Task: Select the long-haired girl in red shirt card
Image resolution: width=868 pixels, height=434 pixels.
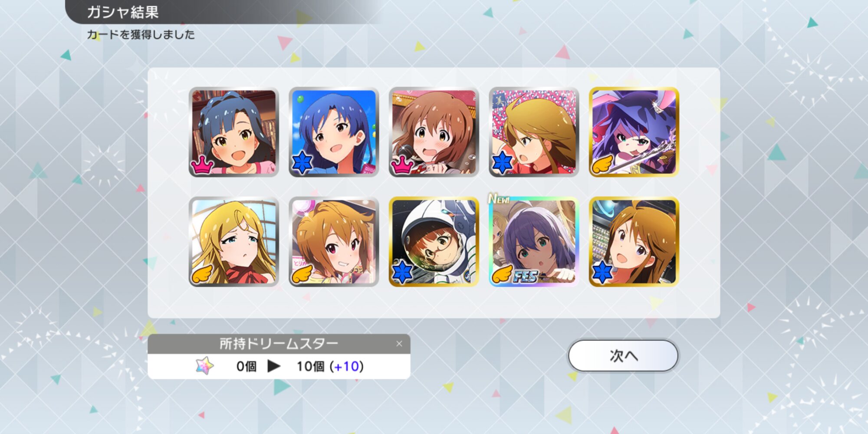Action: pos(534,132)
